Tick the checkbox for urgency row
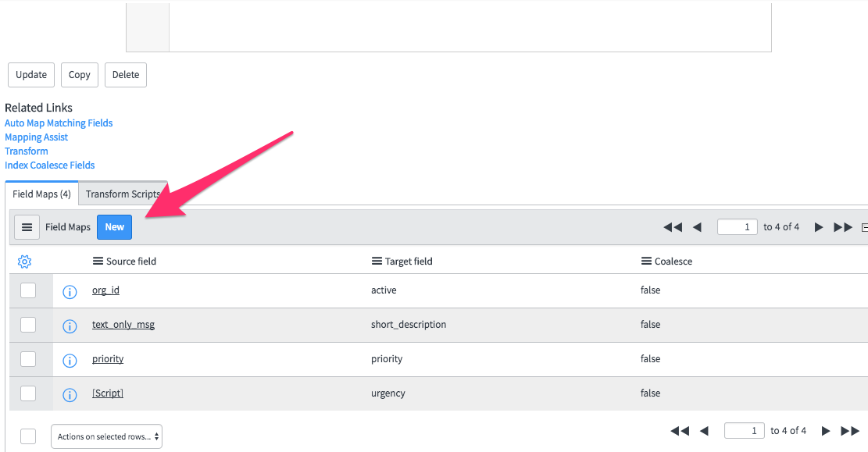868x452 pixels. (28, 393)
